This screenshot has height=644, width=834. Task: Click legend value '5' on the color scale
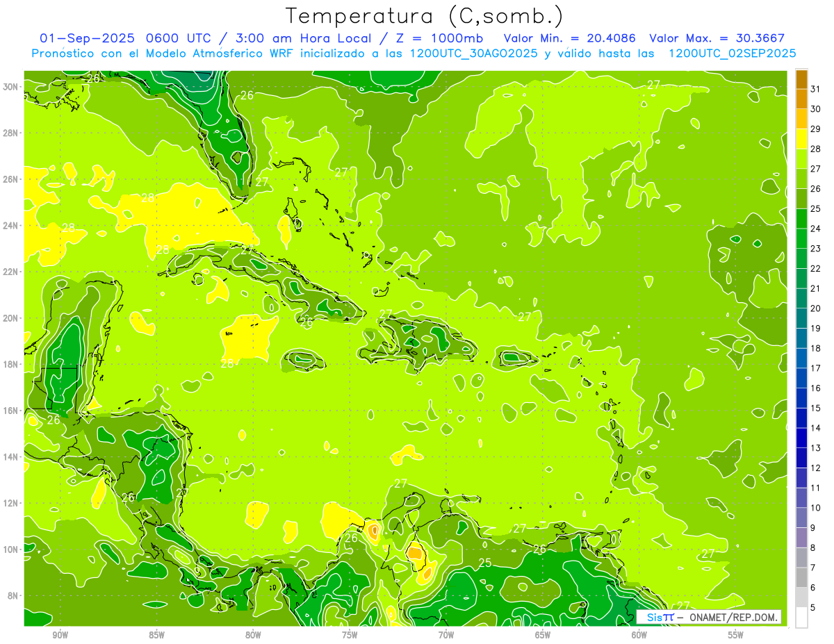pyautogui.click(x=813, y=607)
